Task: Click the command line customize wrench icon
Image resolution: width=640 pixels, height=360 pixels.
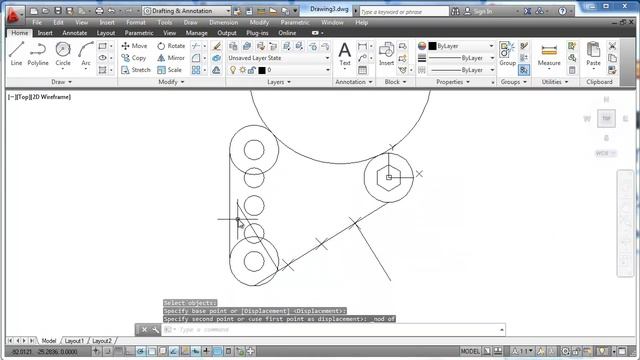Action: pyautogui.click(x=155, y=329)
